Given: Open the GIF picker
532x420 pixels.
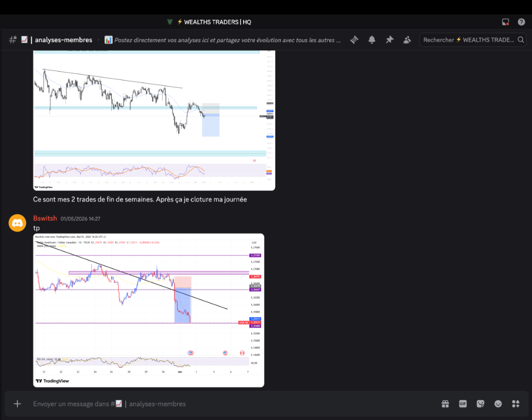Looking at the screenshot, I should [x=463, y=404].
